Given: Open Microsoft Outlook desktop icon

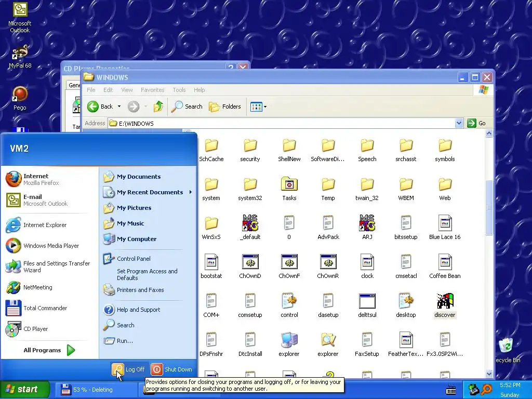Looking at the screenshot, I should tap(20, 18).
